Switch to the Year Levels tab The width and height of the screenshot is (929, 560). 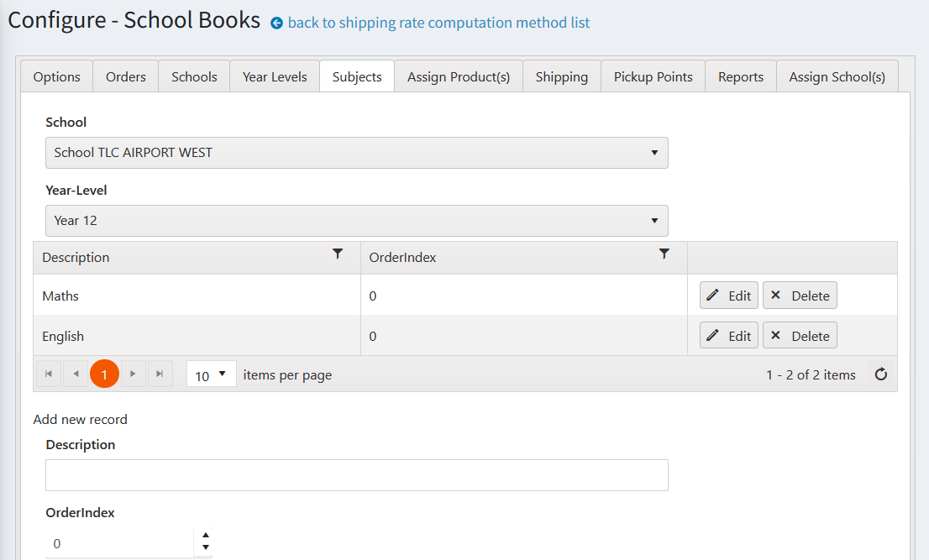pos(275,76)
